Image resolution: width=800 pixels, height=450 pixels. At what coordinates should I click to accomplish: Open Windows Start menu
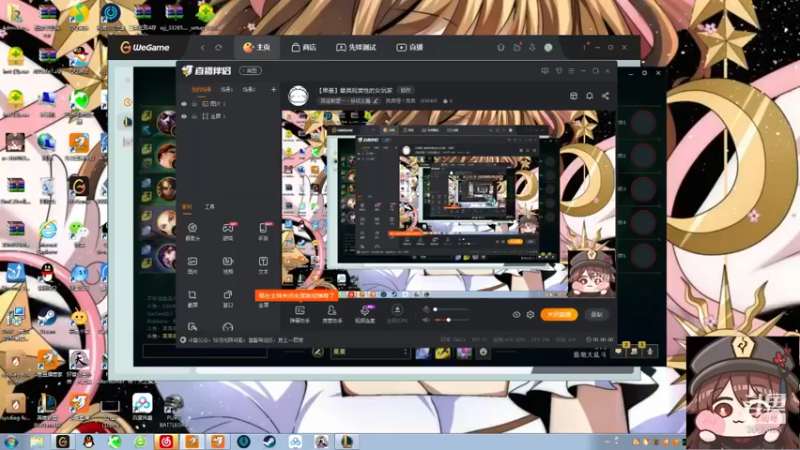[11, 441]
